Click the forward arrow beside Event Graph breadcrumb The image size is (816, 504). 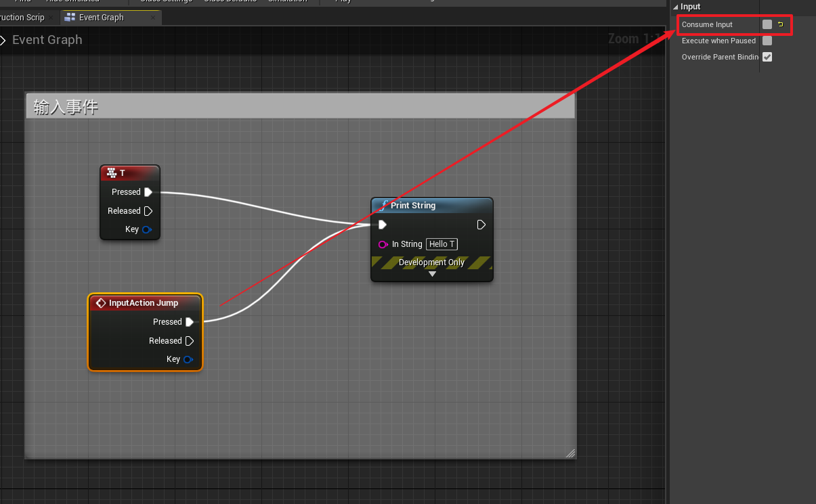[x=3, y=40]
